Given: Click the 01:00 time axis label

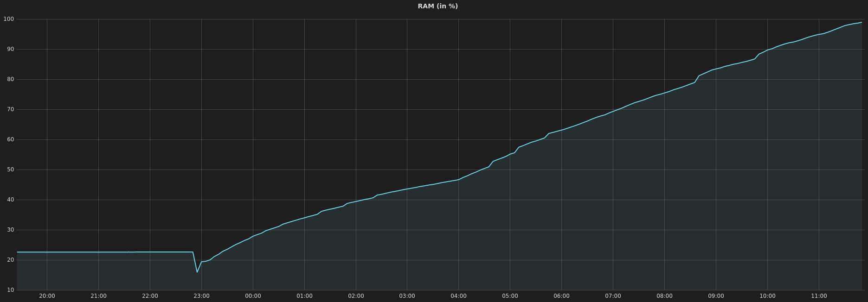Looking at the screenshot, I should click(x=304, y=296).
